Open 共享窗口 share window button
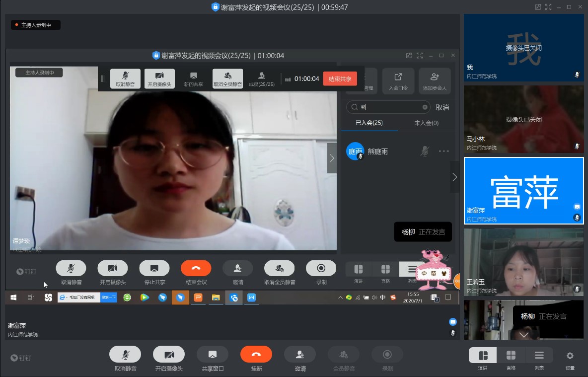Image resolution: width=588 pixels, height=377 pixels. 213,355
